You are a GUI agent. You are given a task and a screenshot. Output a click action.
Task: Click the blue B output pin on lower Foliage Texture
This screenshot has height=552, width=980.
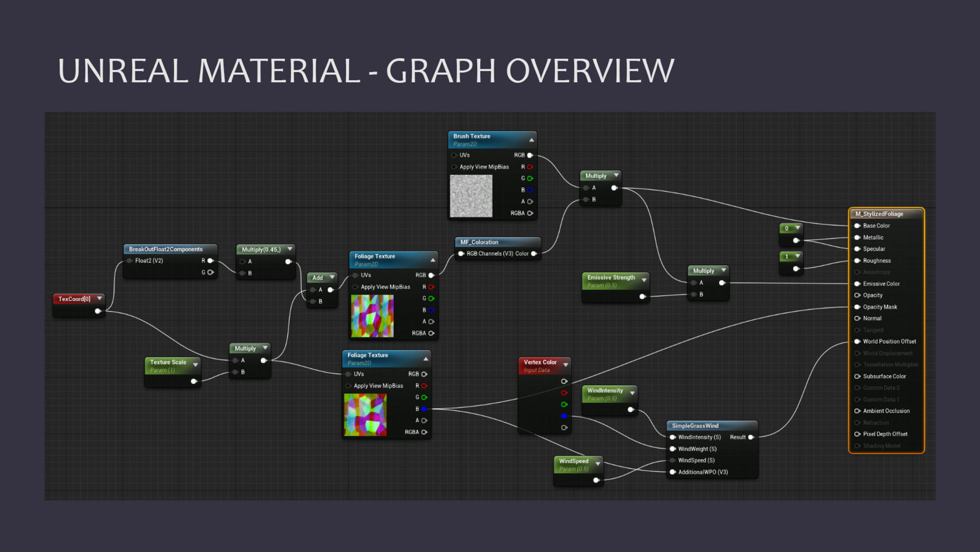(x=424, y=408)
